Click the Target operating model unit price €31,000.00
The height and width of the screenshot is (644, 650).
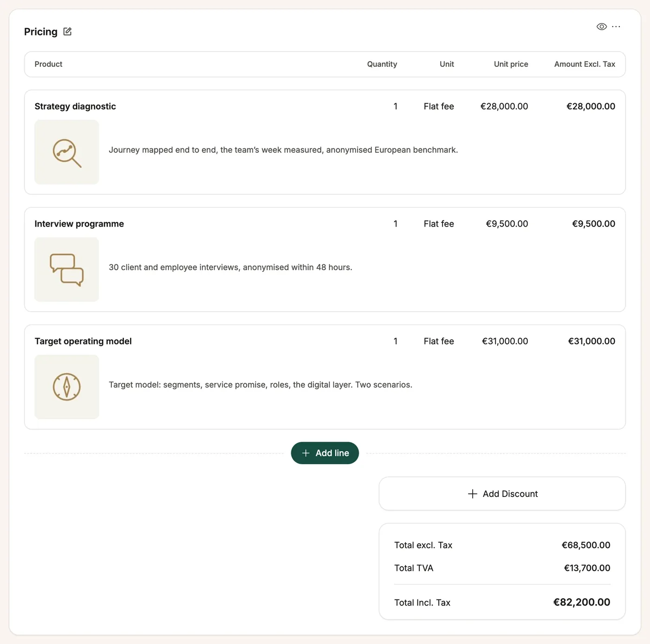click(x=505, y=341)
